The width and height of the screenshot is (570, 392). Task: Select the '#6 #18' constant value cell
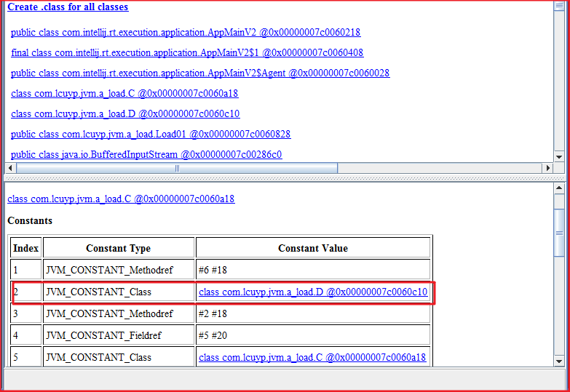[x=313, y=270]
